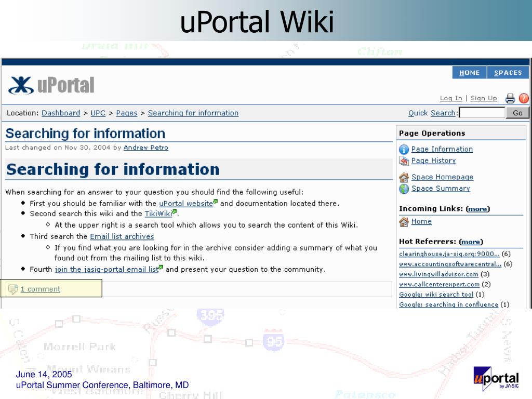Click the Searching for information breadcrumb link
The image size is (532, 399).
193,113
